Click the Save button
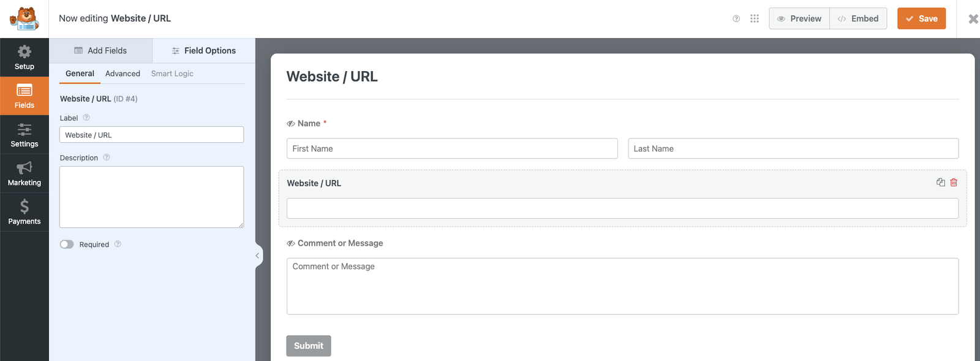The width and height of the screenshot is (980, 361). click(921, 19)
